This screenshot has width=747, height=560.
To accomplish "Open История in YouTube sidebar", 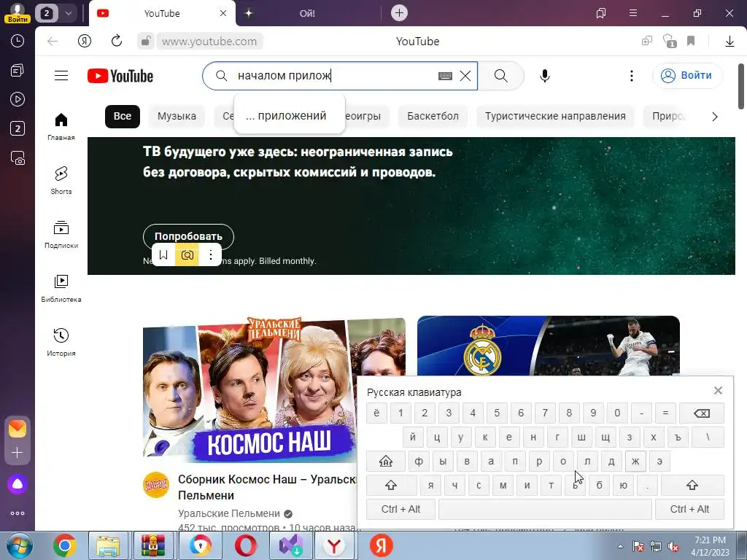I will (61, 343).
